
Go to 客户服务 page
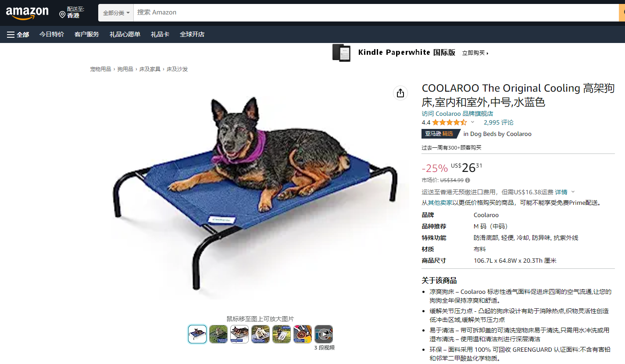coord(87,34)
